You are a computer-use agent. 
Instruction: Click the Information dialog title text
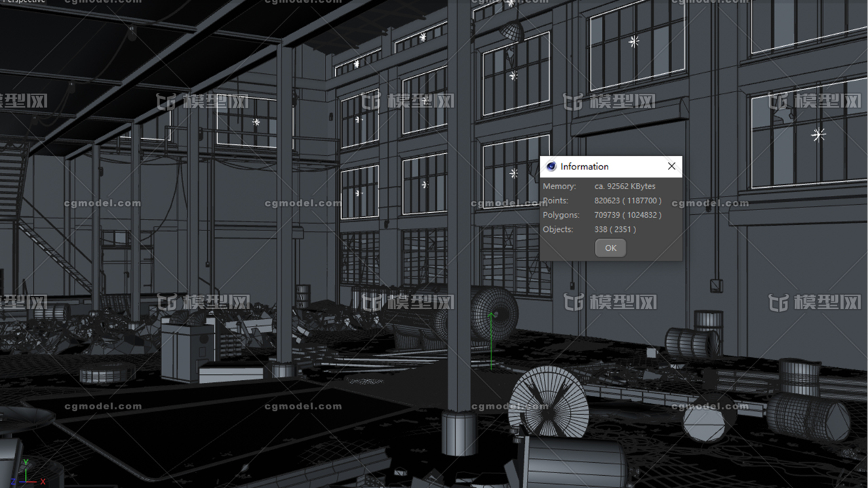tap(585, 166)
